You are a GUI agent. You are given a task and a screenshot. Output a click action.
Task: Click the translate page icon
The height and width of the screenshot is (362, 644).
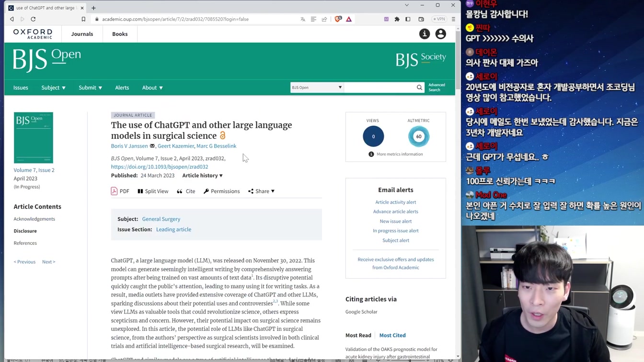tap(303, 19)
